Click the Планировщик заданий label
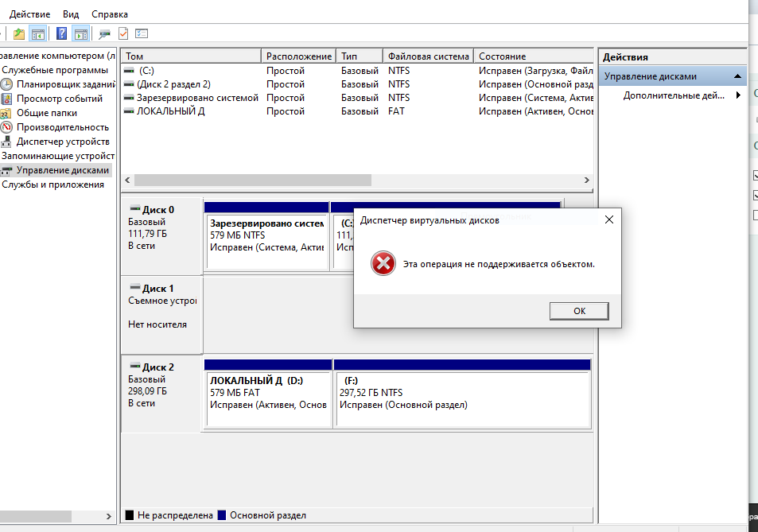758x532 pixels. coord(66,84)
